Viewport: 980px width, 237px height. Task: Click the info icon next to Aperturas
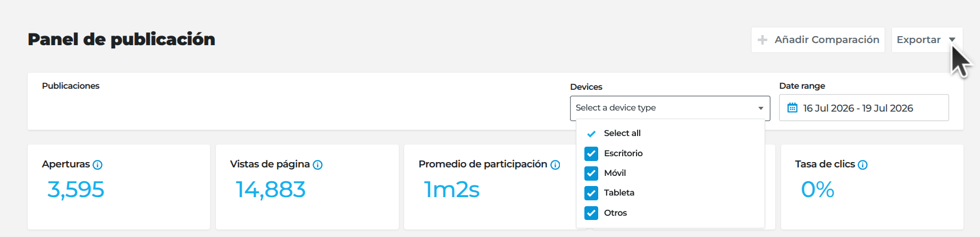pos(97,165)
